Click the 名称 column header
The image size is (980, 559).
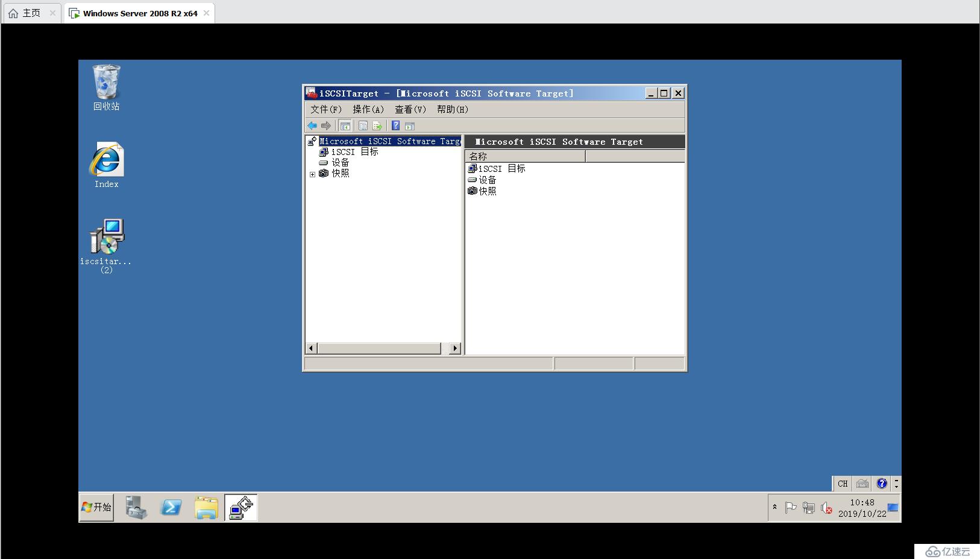click(525, 156)
